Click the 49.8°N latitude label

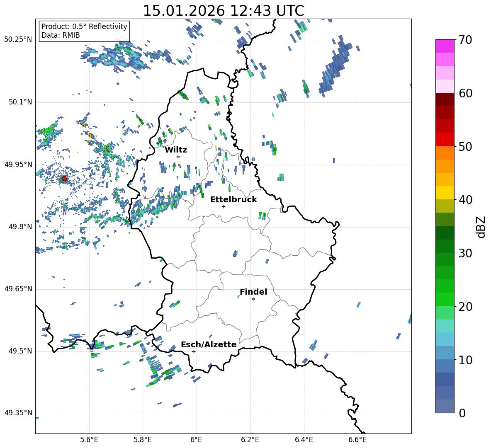click(20, 227)
